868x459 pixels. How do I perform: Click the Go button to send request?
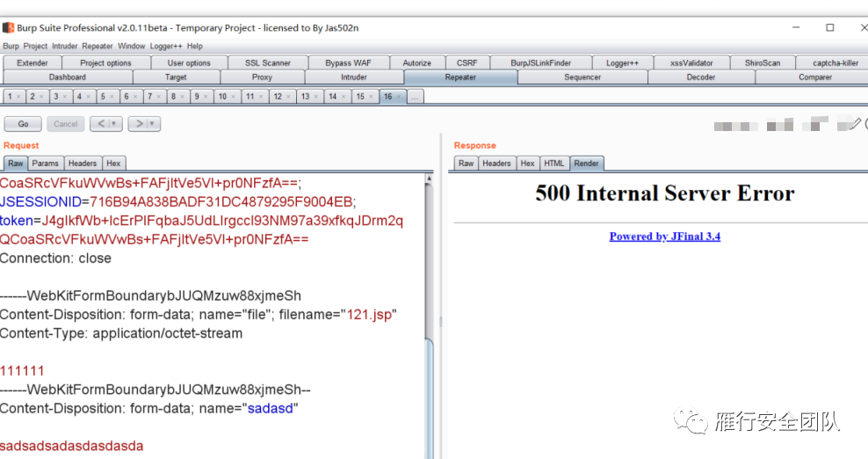pos(23,124)
